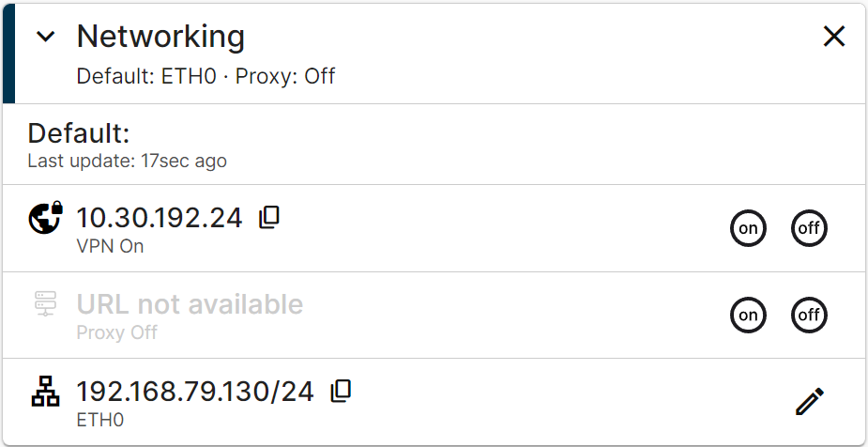
Task: Click the VPN globe lock icon
Action: [x=46, y=217]
